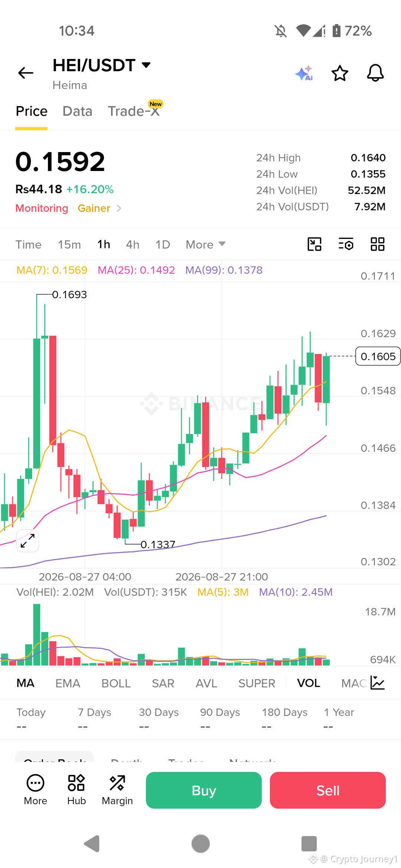Screen dimensions: 401x868
Task: Toggle the SAR indicator
Action: tap(163, 683)
